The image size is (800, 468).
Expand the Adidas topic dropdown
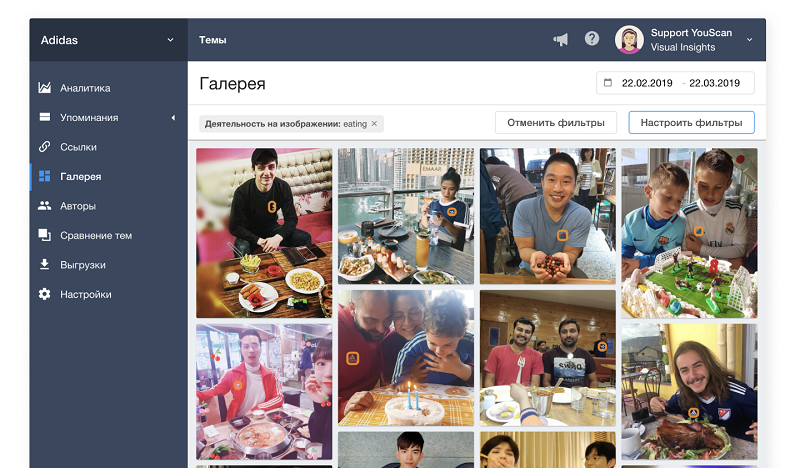tap(170, 40)
